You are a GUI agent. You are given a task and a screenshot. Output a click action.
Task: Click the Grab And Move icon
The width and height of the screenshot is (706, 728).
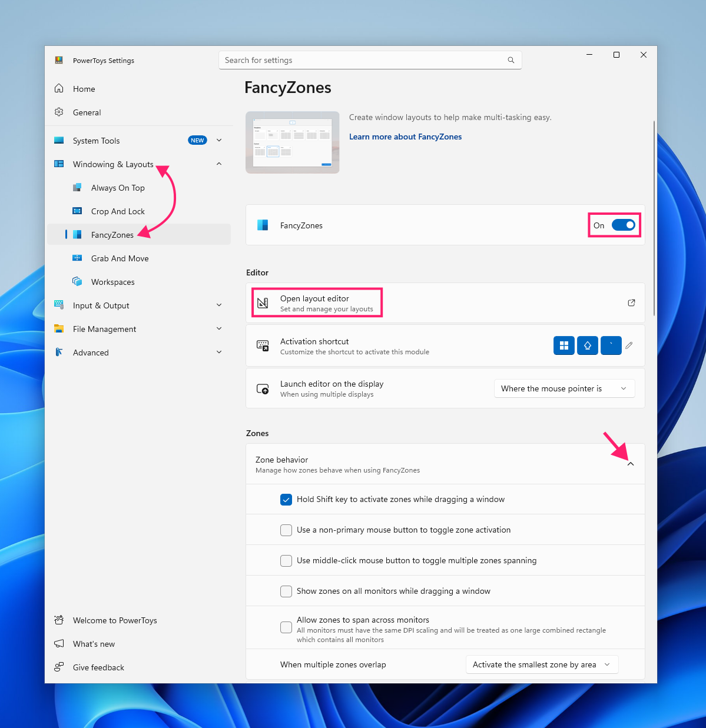pyautogui.click(x=77, y=258)
